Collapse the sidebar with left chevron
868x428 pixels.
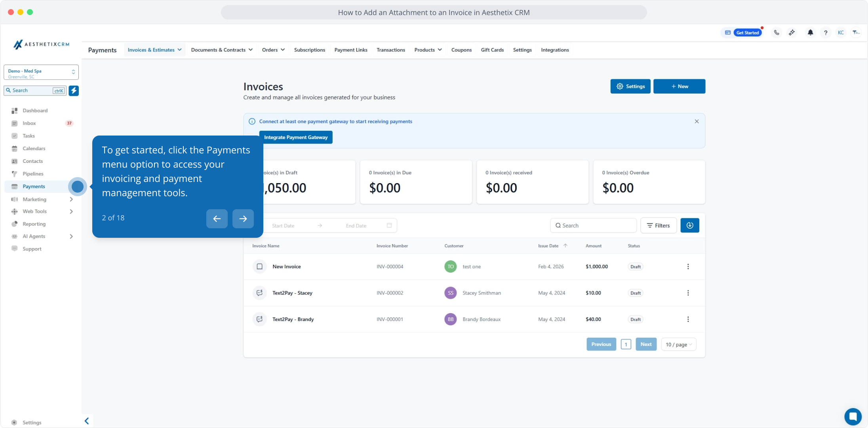tap(87, 421)
